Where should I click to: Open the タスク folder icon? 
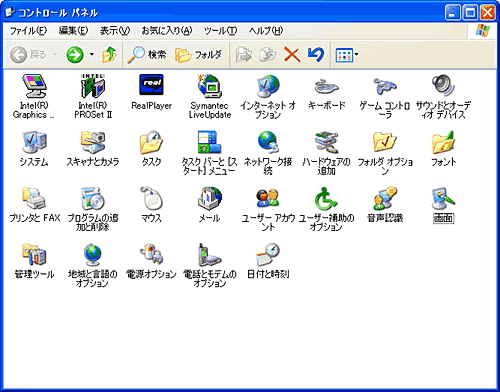[x=151, y=142]
